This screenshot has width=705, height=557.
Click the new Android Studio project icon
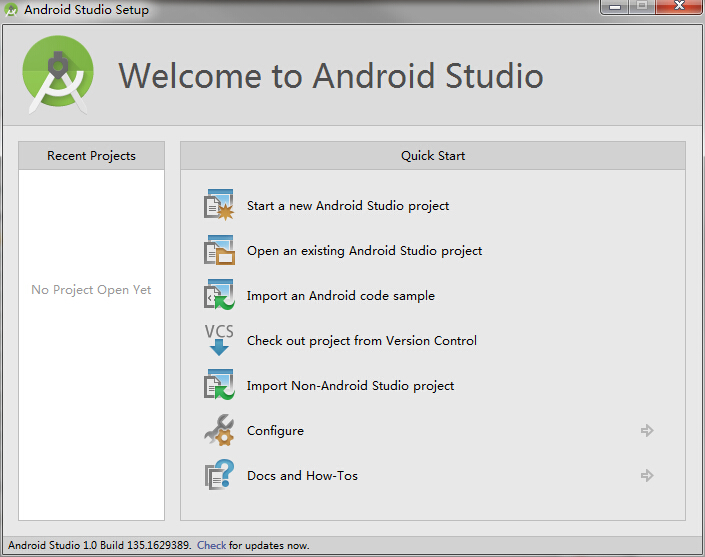pyautogui.click(x=219, y=205)
